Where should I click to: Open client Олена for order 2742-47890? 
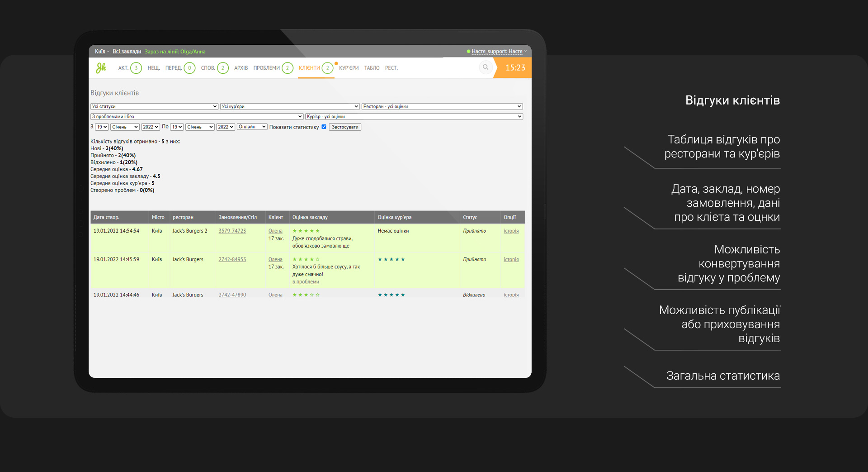pos(275,295)
